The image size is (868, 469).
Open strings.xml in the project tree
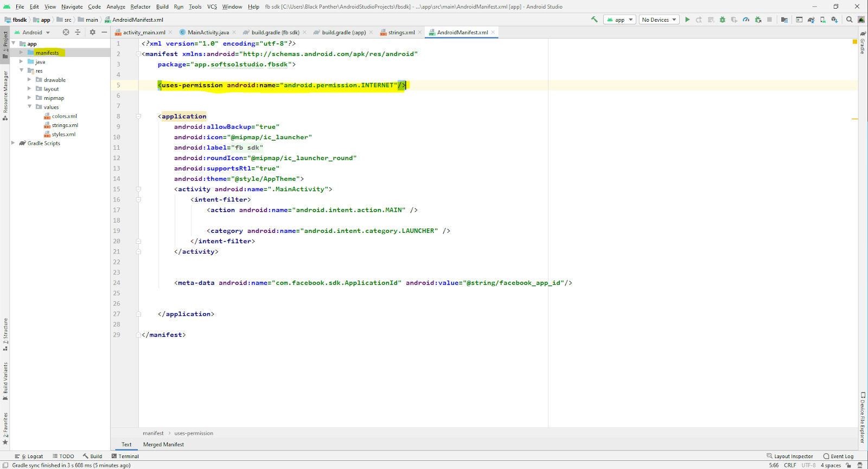click(65, 125)
